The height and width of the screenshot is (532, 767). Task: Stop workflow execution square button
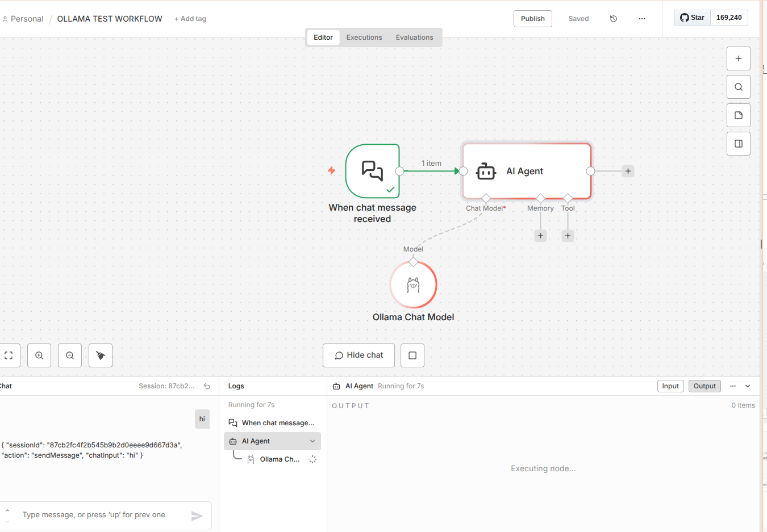tap(412, 355)
